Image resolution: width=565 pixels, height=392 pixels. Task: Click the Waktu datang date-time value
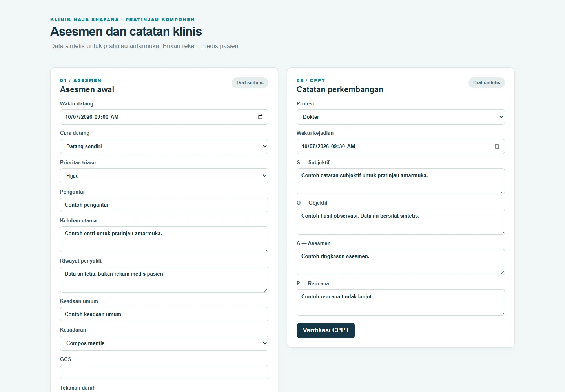point(92,117)
